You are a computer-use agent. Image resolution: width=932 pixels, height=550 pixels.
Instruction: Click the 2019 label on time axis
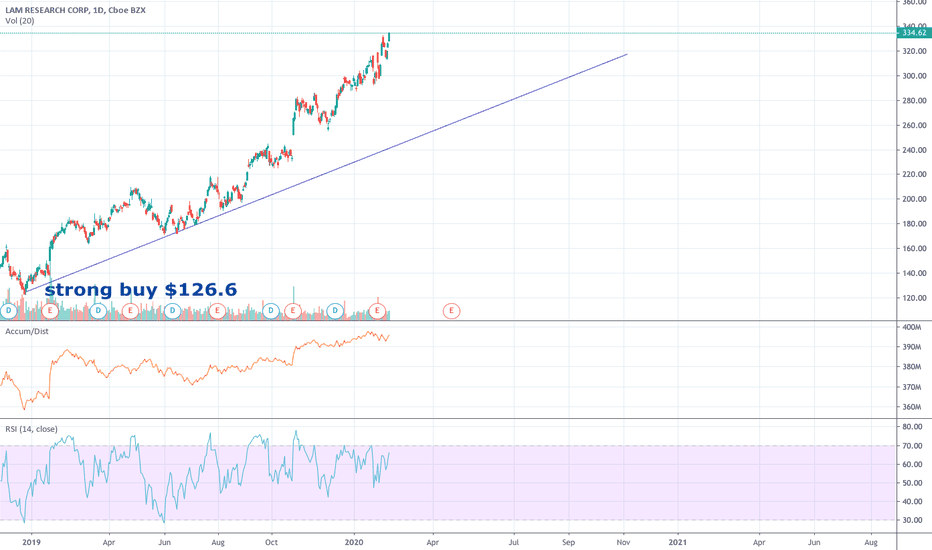(x=31, y=542)
